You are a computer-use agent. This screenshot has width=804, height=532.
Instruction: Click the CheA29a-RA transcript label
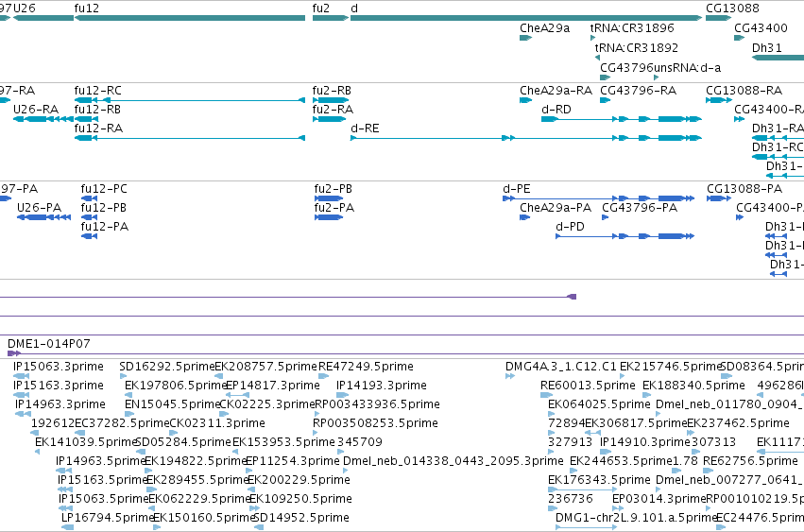556,91
